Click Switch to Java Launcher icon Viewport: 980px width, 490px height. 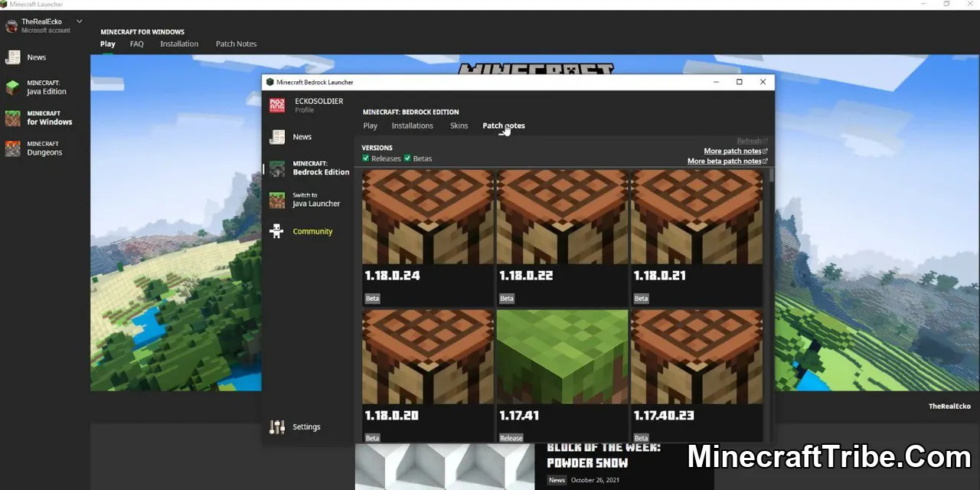click(277, 200)
